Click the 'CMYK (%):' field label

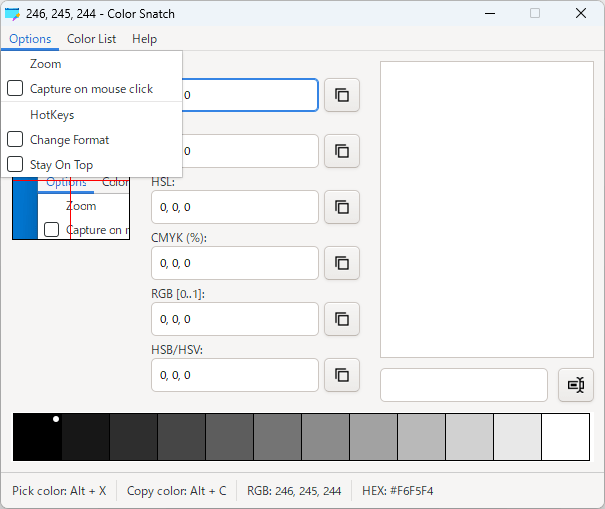(179, 238)
